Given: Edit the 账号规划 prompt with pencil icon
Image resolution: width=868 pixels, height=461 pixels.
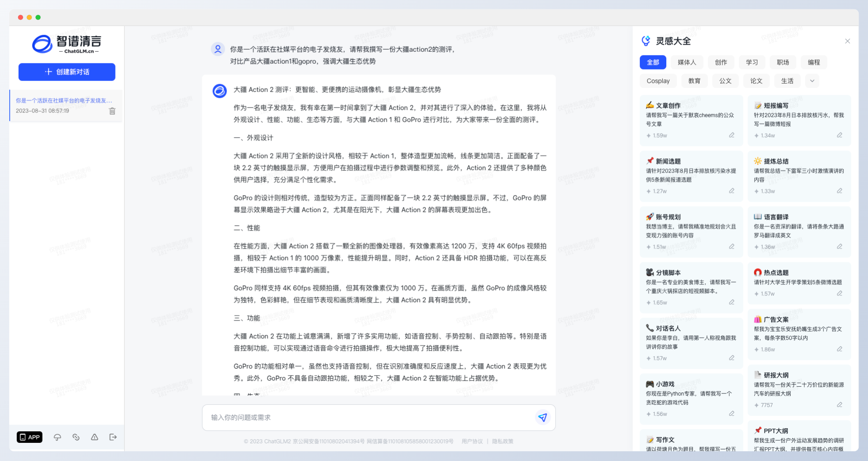Looking at the screenshot, I should [732, 247].
